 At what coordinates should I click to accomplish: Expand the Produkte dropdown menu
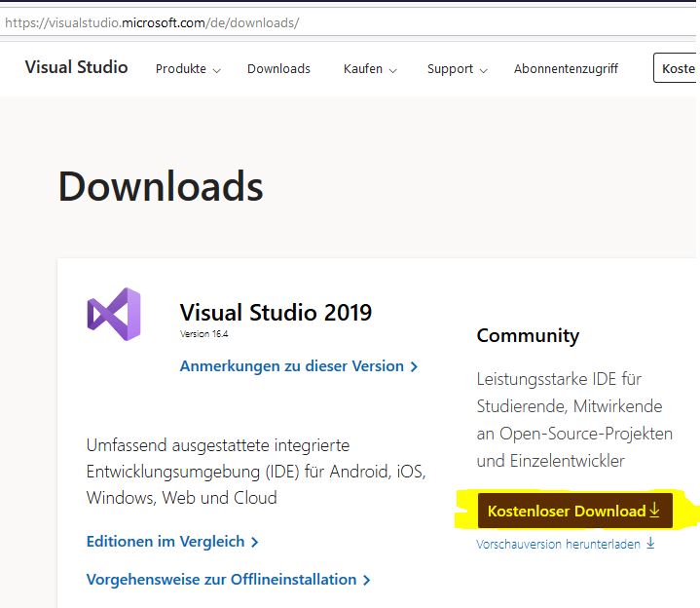pos(188,69)
